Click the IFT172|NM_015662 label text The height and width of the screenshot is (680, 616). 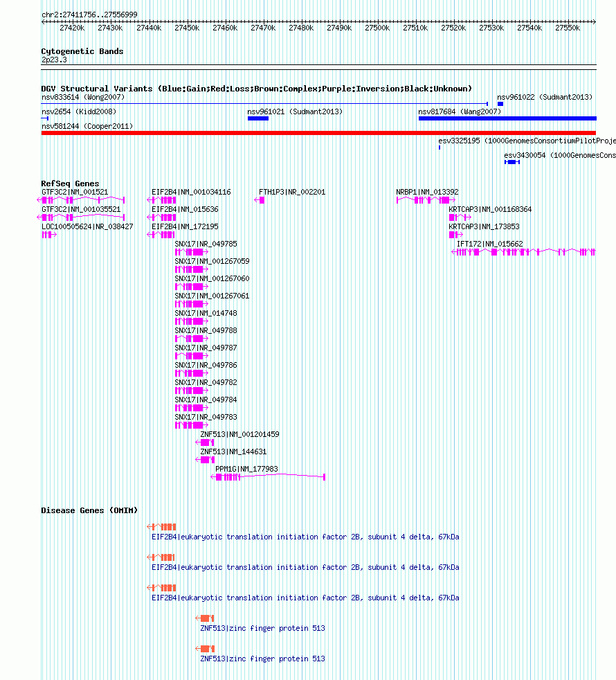[489, 244]
